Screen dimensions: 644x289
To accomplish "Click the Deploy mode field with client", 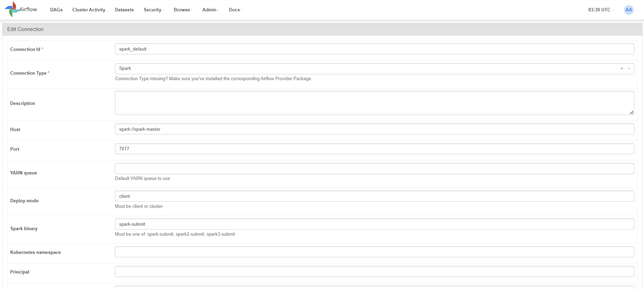I will (x=374, y=196).
